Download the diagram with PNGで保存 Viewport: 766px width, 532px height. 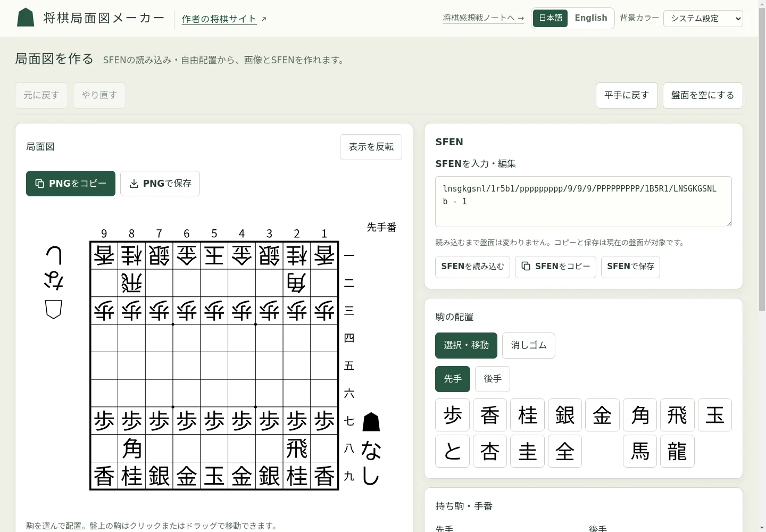coord(160,184)
